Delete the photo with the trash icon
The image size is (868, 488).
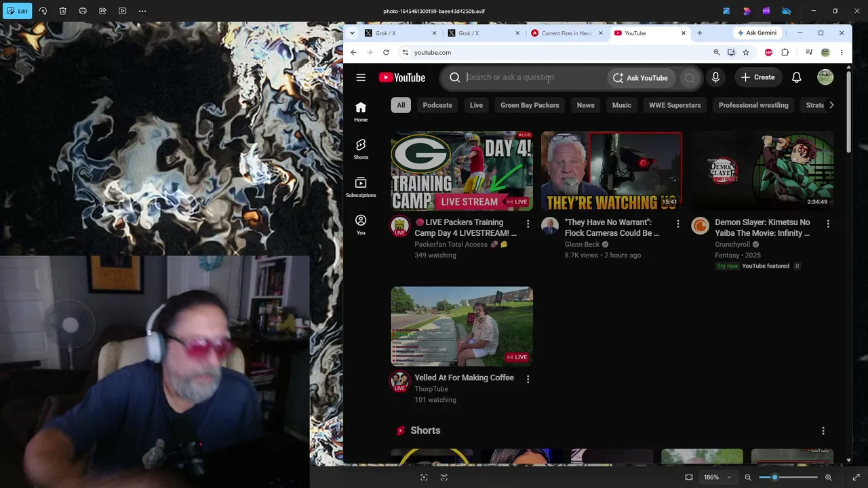point(62,11)
